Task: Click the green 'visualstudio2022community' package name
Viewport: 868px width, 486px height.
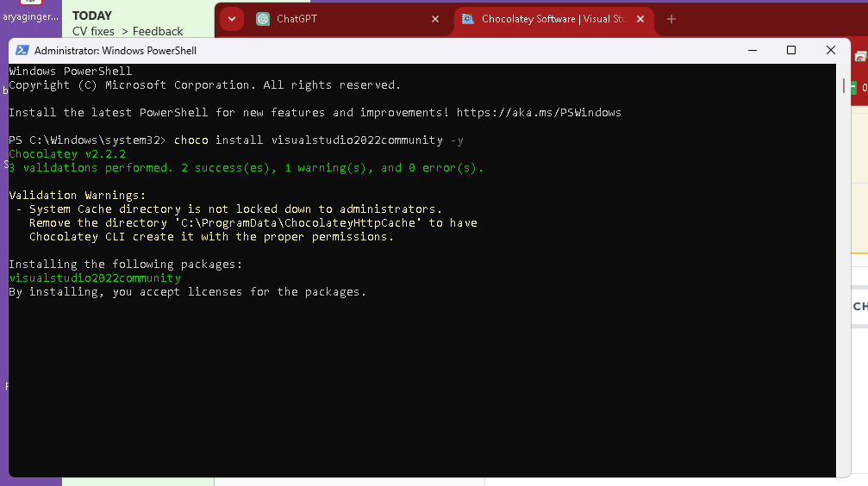Action: pos(95,277)
